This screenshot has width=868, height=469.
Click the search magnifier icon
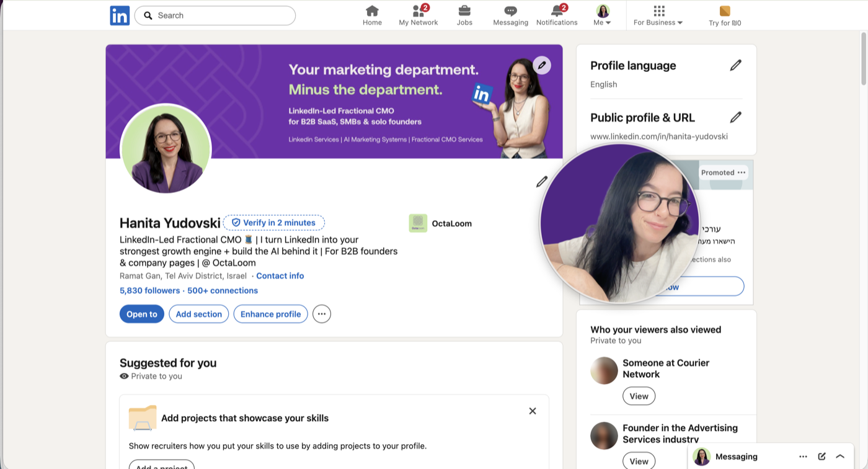coord(148,16)
